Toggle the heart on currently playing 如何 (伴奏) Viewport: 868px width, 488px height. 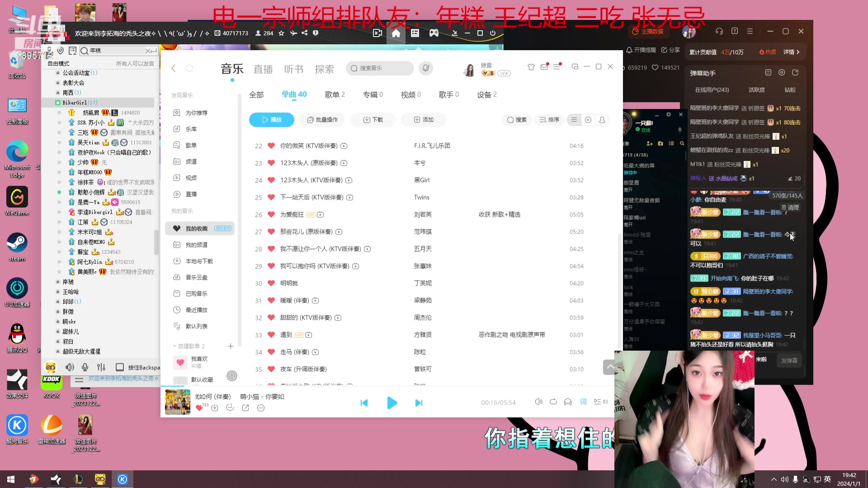point(200,408)
